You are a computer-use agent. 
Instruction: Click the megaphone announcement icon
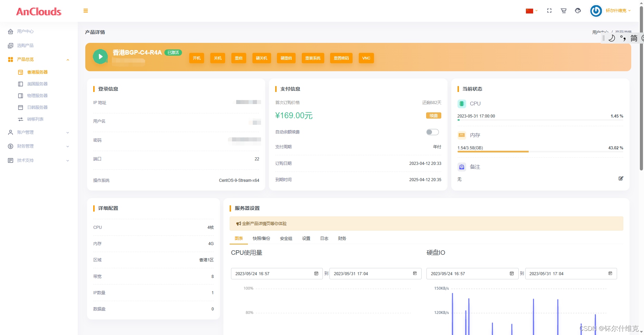click(239, 224)
